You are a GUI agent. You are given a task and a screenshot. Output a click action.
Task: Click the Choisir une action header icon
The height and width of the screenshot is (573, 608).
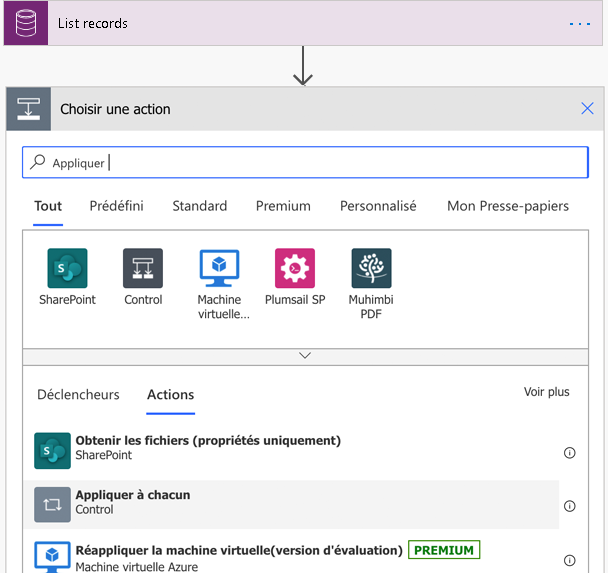click(x=29, y=109)
